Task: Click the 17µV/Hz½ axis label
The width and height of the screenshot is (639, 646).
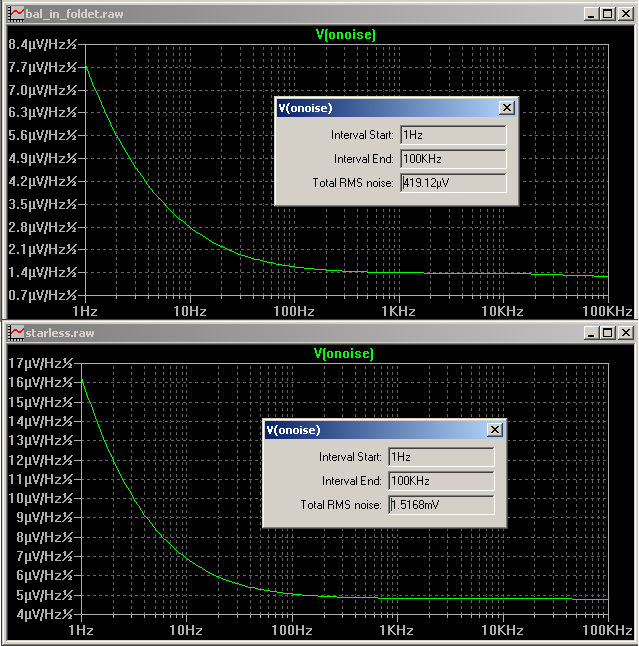Action: [x=40, y=363]
